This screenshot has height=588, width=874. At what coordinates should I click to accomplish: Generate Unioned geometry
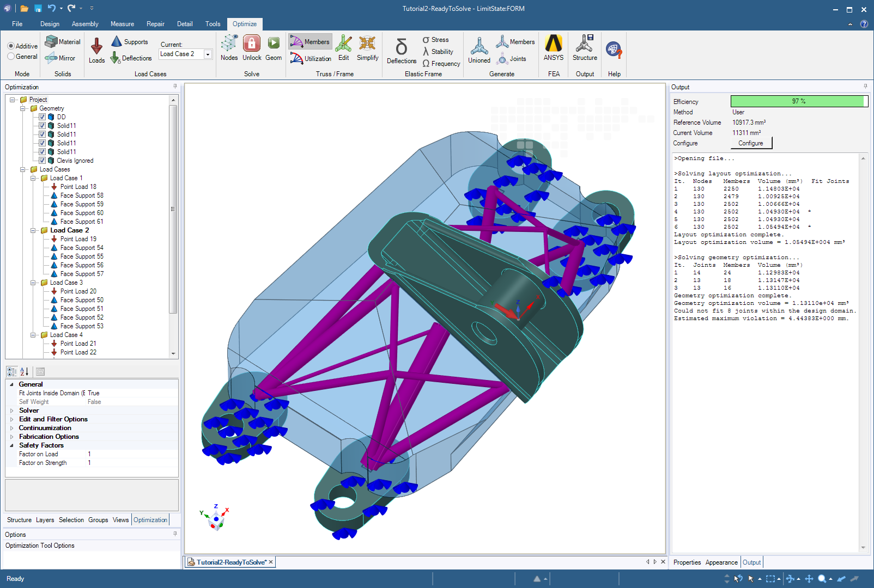479,50
